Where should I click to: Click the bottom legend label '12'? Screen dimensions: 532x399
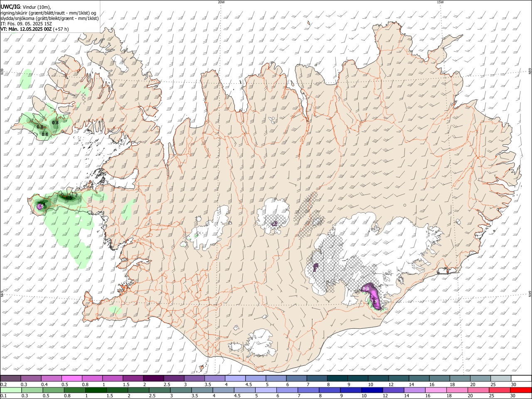click(x=384, y=396)
